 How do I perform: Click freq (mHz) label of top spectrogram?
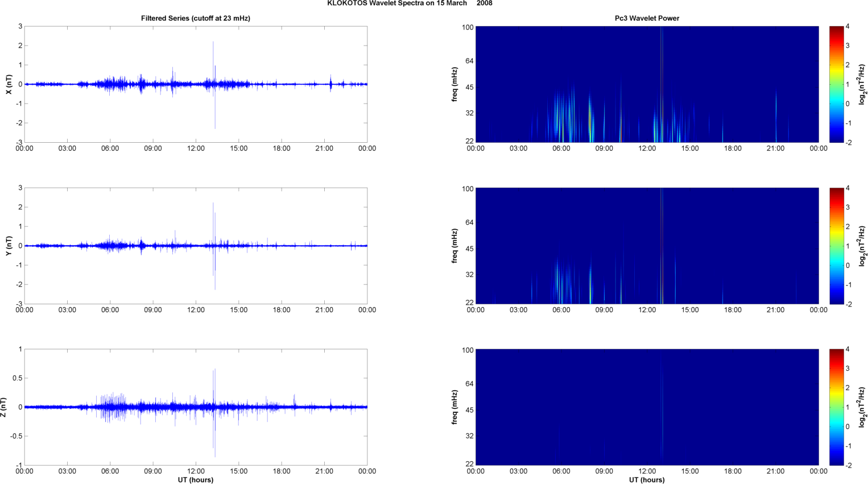tap(454, 84)
